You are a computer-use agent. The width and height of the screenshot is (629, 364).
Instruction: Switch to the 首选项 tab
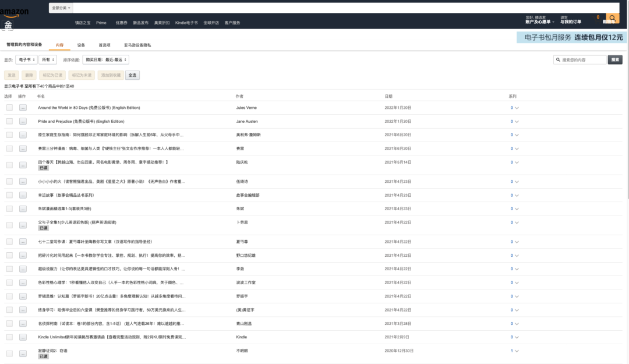[104, 45]
